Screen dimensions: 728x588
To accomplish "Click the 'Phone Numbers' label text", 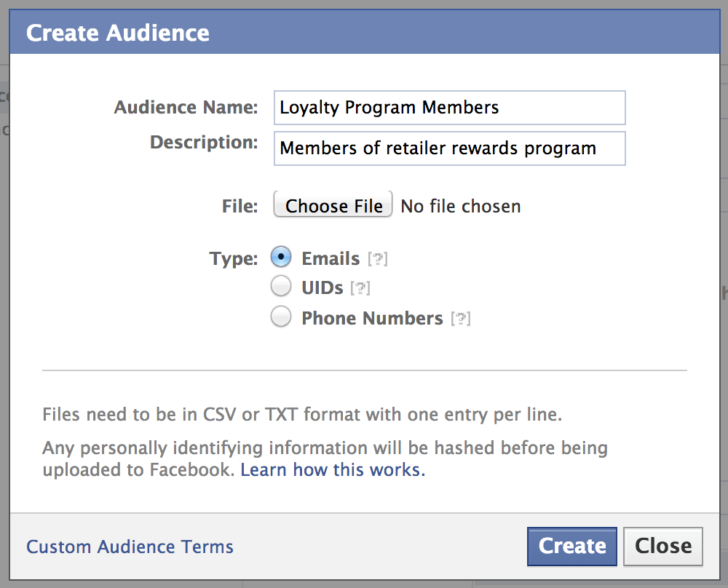I will pos(372,318).
